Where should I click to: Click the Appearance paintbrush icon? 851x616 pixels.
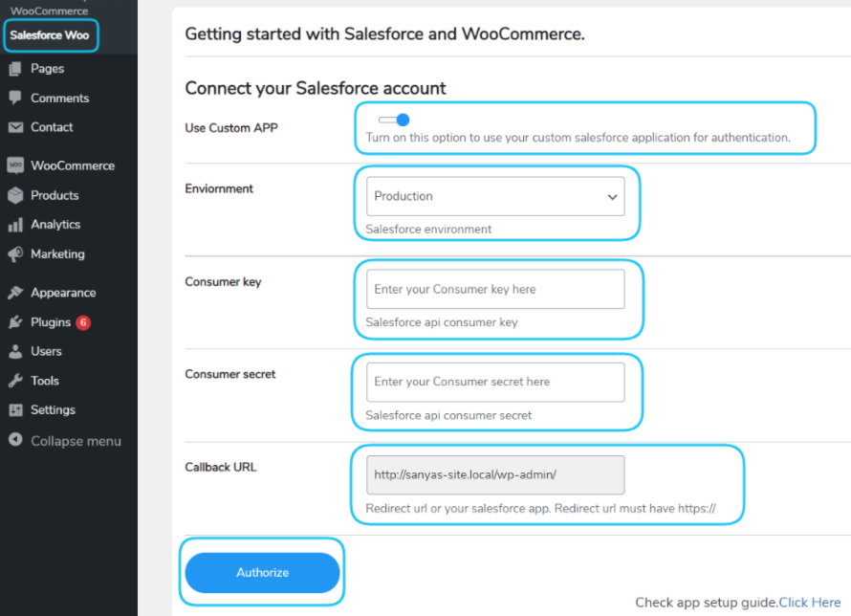pos(15,293)
